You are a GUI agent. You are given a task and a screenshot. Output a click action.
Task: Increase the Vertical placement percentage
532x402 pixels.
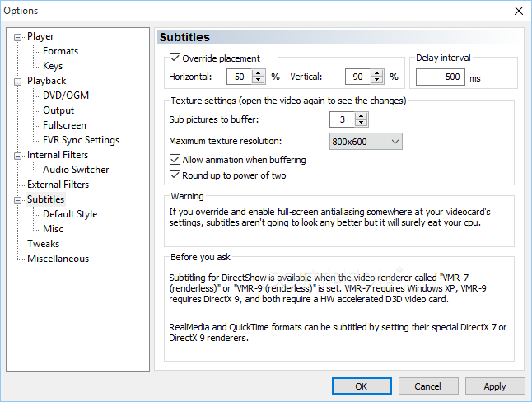[x=378, y=72]
